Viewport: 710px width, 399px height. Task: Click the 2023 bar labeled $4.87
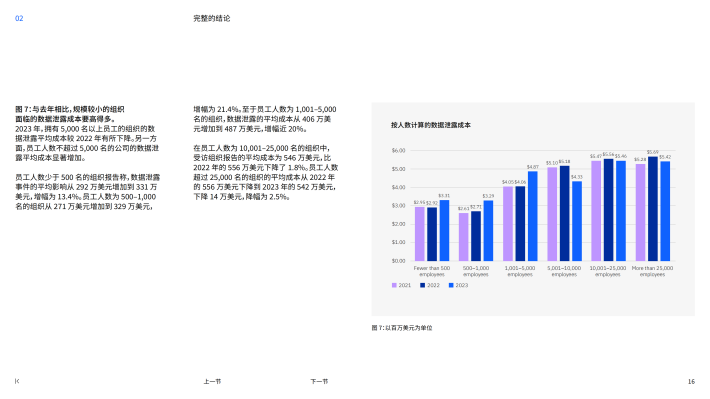(x=532, y=216)
